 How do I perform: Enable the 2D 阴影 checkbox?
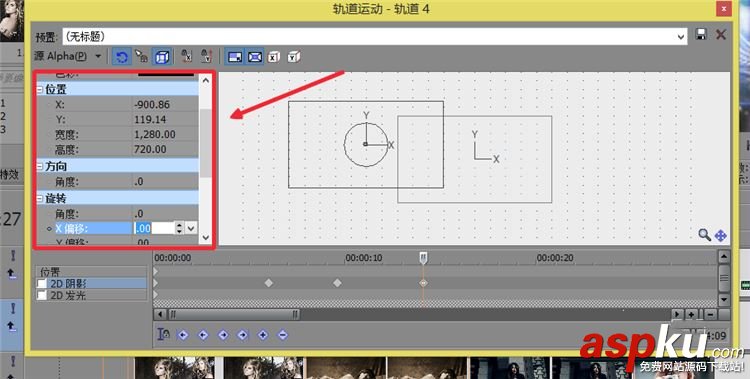point(42,284)
